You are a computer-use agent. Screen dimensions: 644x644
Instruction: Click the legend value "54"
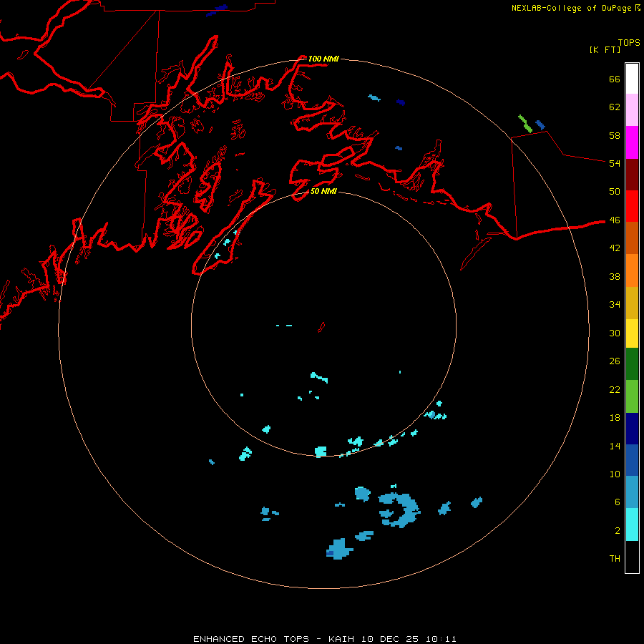pyautogui.click(x=615, y=163)
